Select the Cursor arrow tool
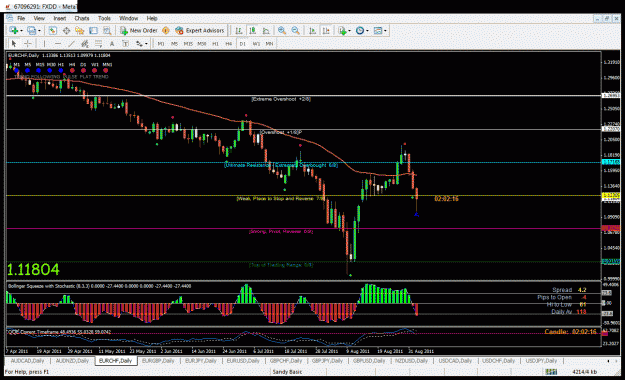The height and width of the screenshot is (380, 625). coord(14,43)
